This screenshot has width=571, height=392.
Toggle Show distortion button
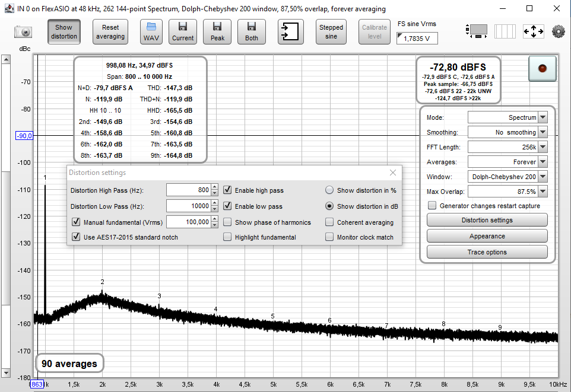tap(64, 32)
